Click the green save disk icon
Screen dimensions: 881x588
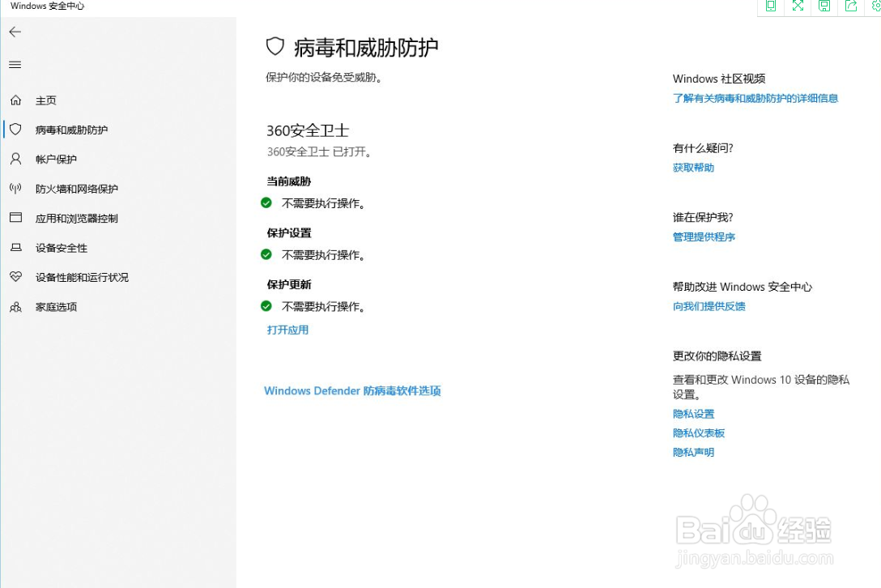tap(824, 6)
